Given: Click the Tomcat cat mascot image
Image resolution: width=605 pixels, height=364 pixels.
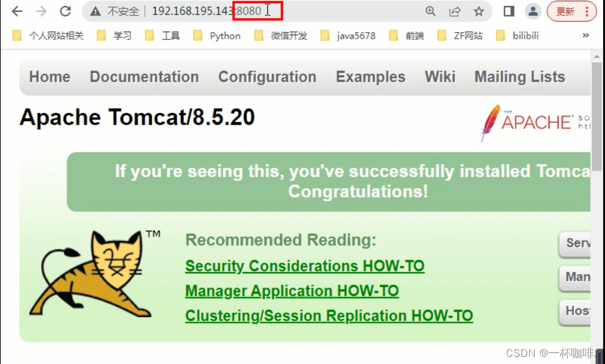Looking at the screenshot, I should pyautogui.click(x=91, y=273).
